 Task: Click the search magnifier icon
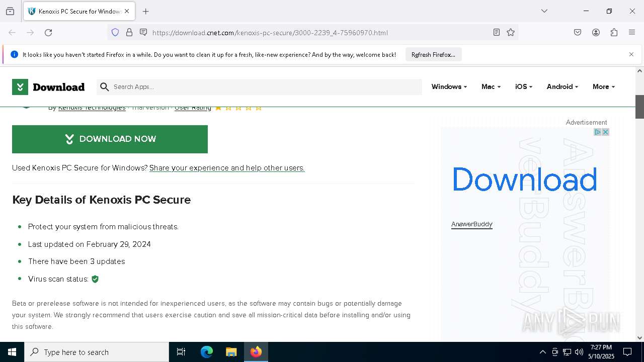click(104, 87)
